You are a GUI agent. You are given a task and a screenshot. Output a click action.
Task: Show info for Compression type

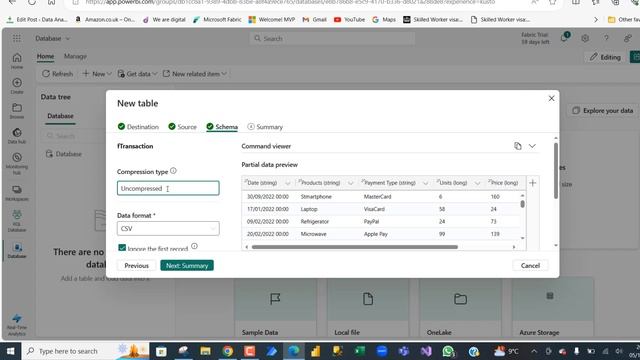click(173, 171)
